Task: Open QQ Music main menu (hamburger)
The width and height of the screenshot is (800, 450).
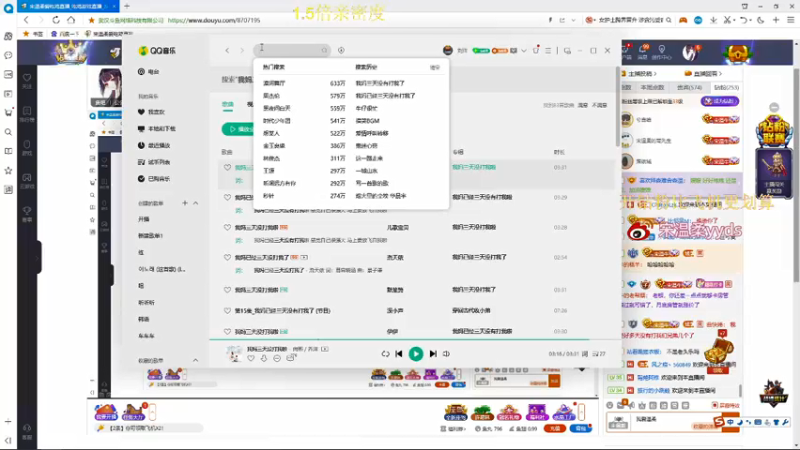Action: [548, 51]
